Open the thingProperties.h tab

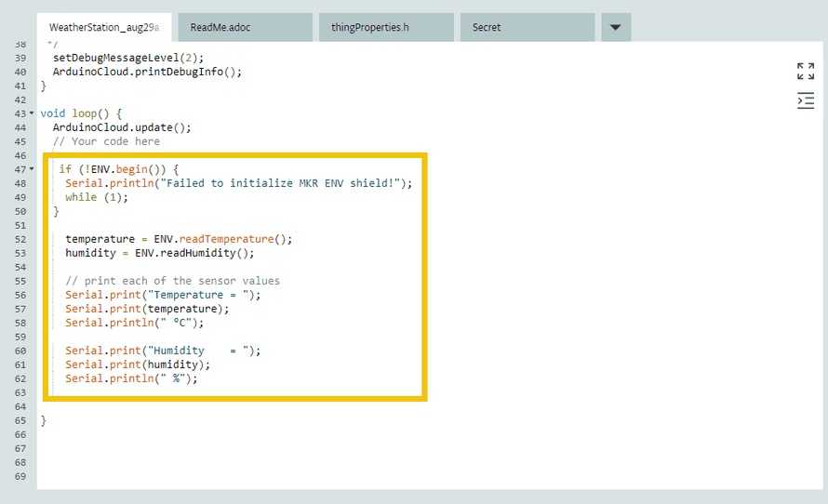click(x=386, y=27)
